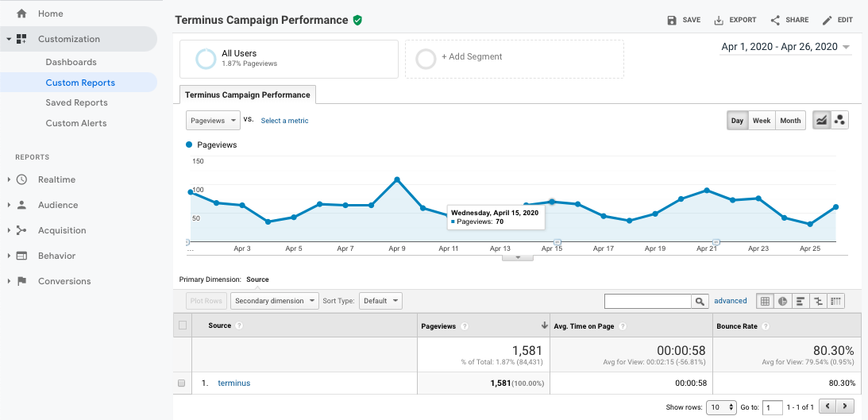Viewport: 868px width, 420px height.
Task: Click the Go to page field
Action: (773, 408)
